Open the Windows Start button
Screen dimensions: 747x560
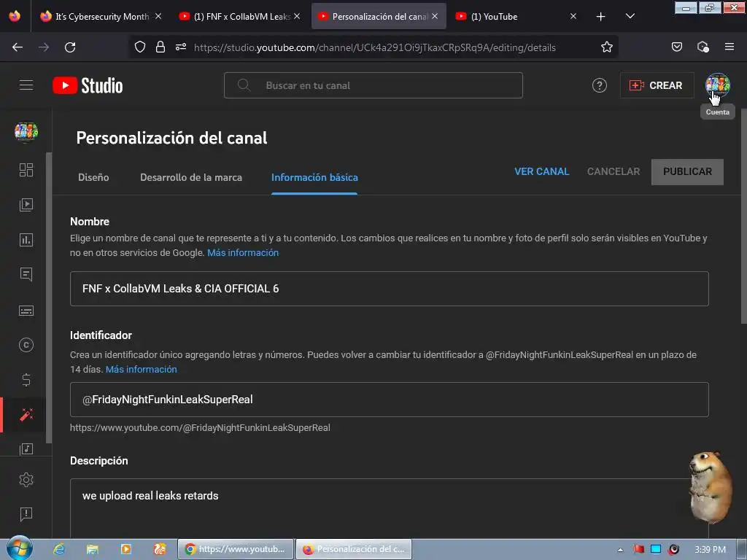(x=19, y=548)
